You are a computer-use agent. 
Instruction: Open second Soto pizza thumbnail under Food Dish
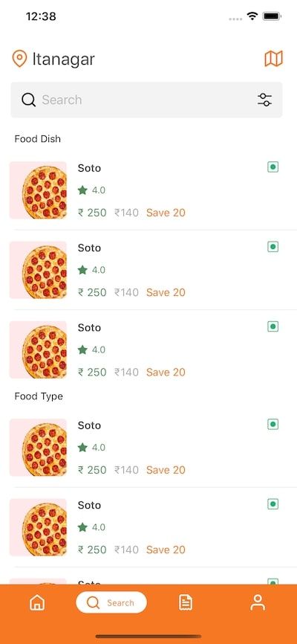point(38,270)
